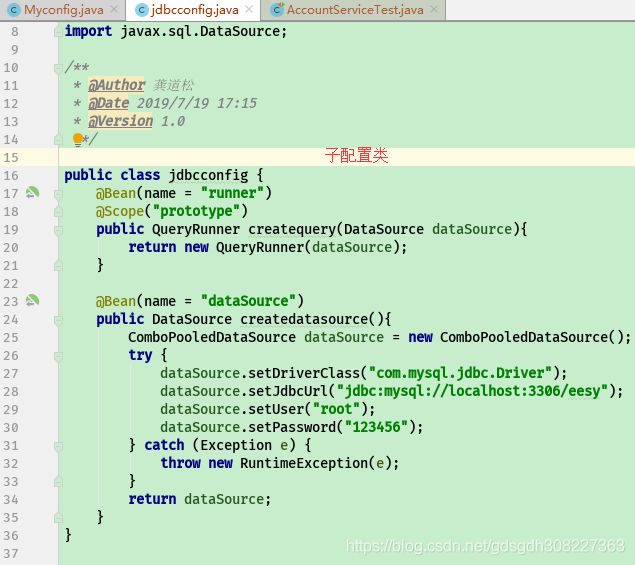Screen dimensions: 635x565
Task: Click the @Date tag in the comment
Action: click(109, 103)
